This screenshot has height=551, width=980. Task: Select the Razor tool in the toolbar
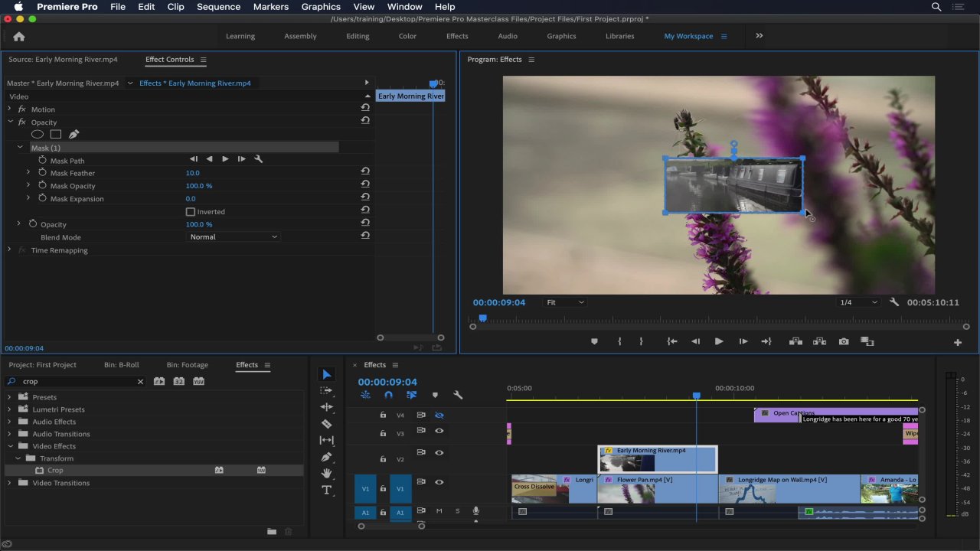pos(327,424)
